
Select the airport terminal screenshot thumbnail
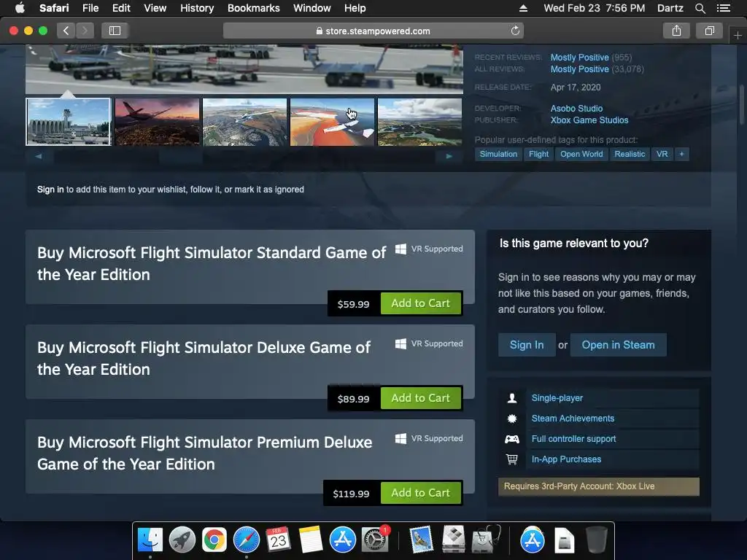click(x=69, y=122)
